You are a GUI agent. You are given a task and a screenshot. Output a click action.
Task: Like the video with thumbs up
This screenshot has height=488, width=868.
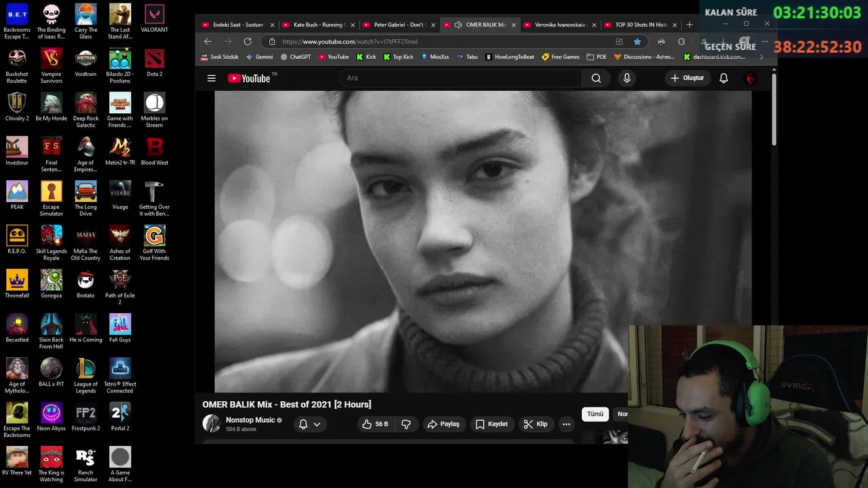point(375,424)
